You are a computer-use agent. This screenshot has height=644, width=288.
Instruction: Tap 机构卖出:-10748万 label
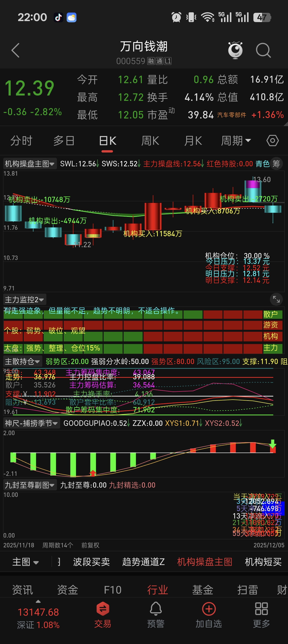(x=39, y=200)
